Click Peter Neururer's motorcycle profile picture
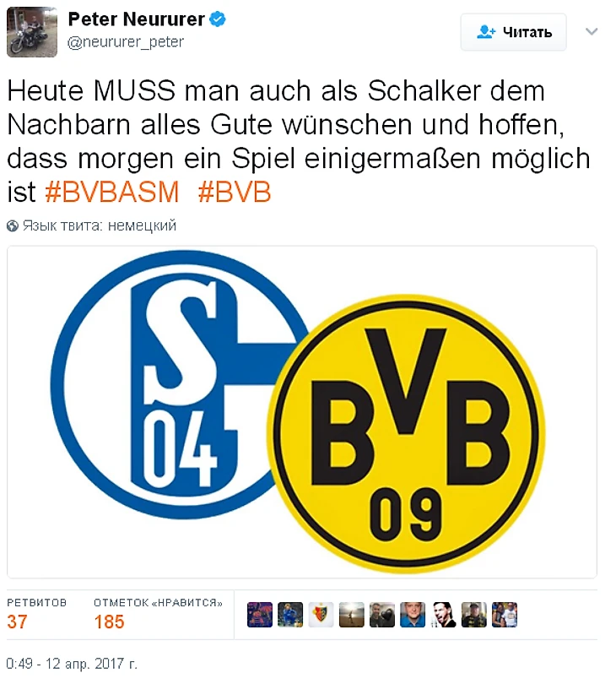This screenshot has width=616, height=684. click(x=32, y=32)
